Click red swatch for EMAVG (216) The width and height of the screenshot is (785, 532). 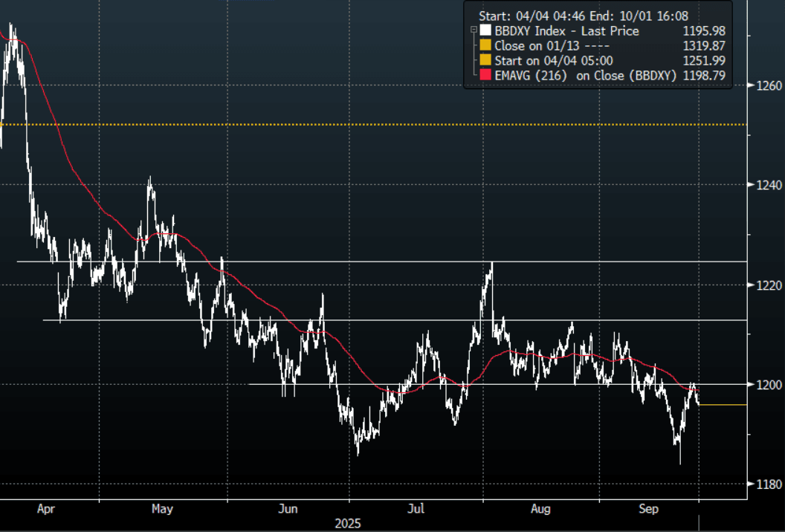pyautogui.click(x=485, y=75)
